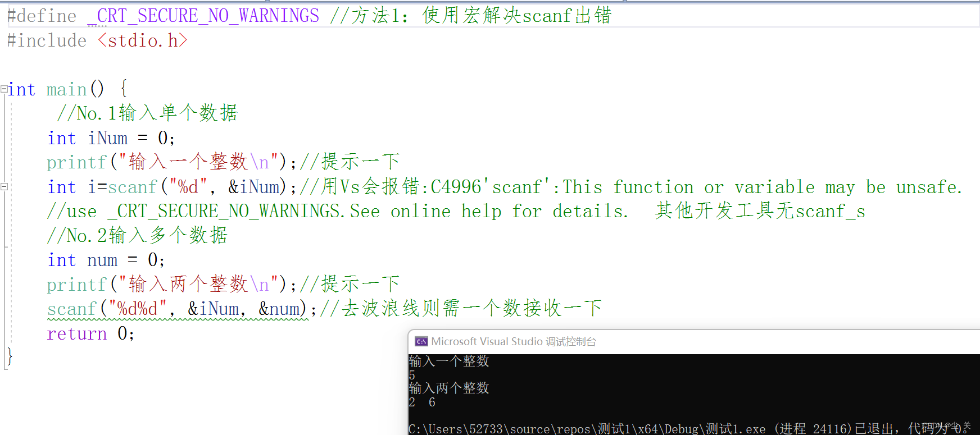
Task: Click the return 0 statement
Action: 90,333
